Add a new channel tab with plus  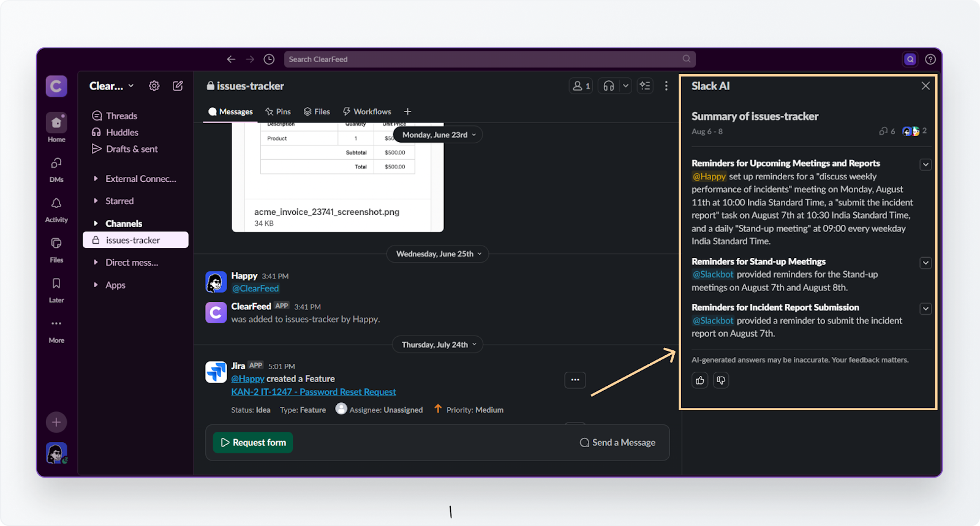click(x=407, y=111)
